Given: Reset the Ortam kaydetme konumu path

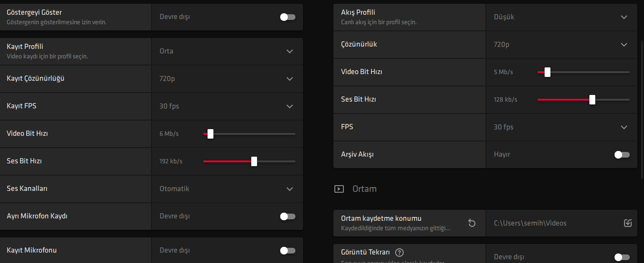Looking at the screenshot, I should coord(472,223).
